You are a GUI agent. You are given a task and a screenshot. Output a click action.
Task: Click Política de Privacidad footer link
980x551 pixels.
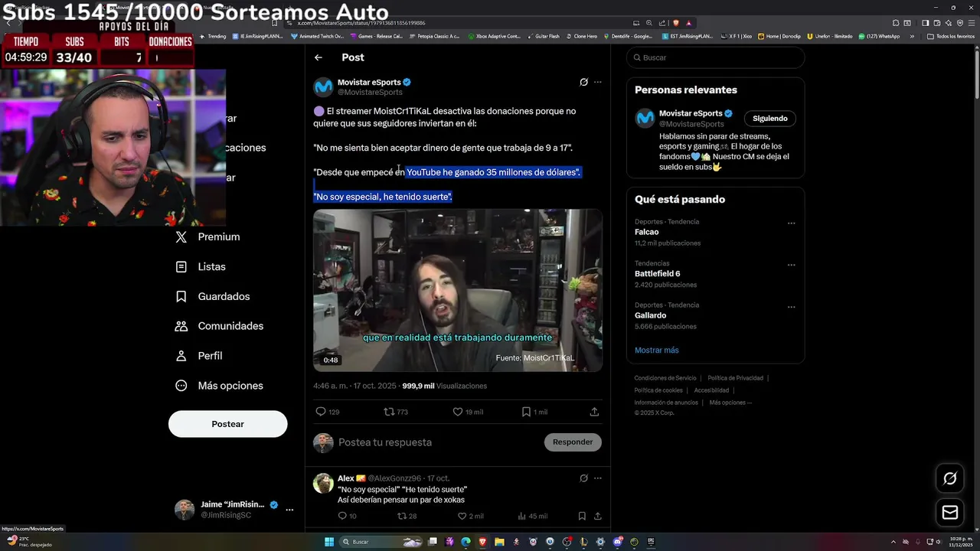[735, 378]
